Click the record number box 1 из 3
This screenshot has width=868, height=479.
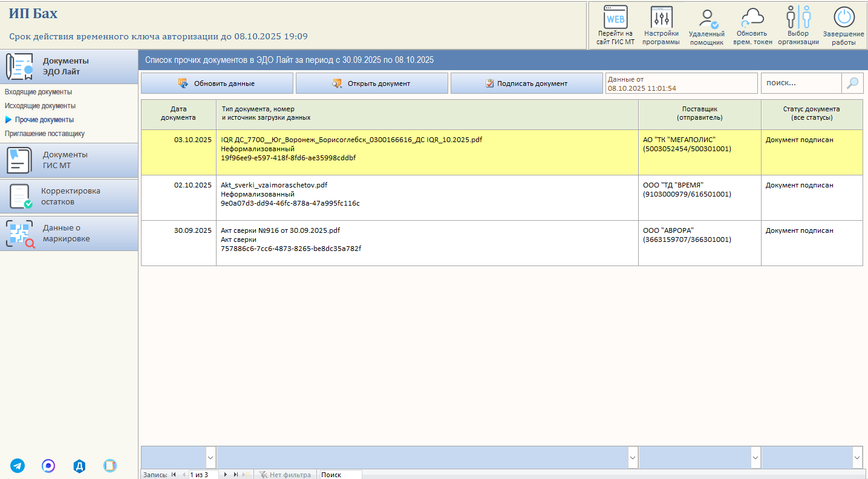204,475
